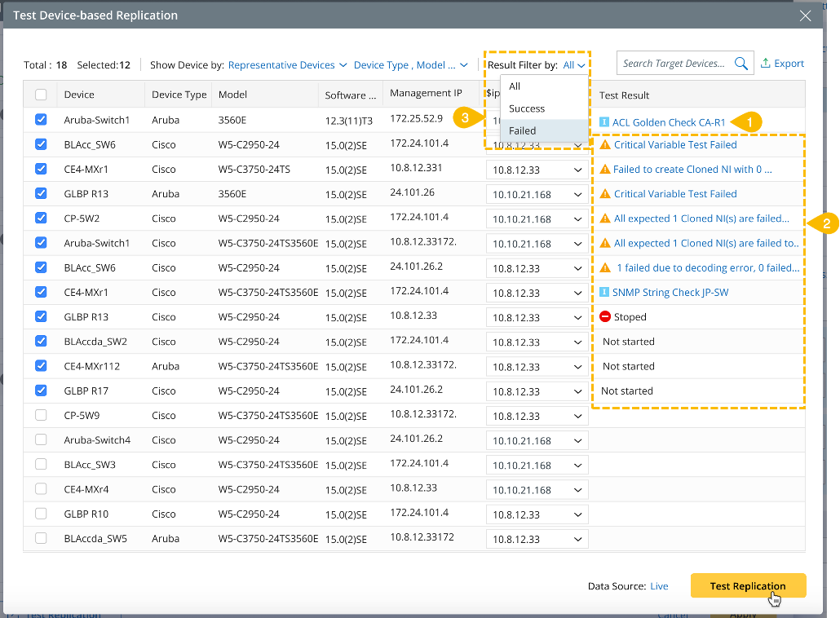This screenshot has width=840, height=618.
Task: Click the Test Replication button
Action: (748, 586)
